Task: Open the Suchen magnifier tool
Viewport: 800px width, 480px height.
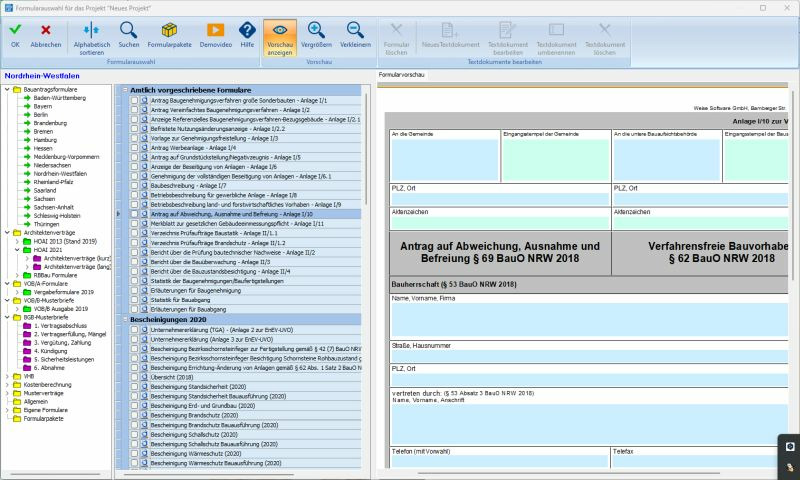Action: coord(129,30)
